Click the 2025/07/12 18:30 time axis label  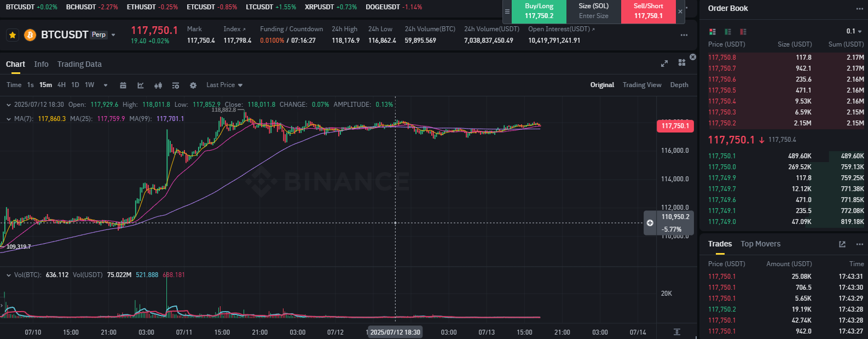tap(395, 332)
